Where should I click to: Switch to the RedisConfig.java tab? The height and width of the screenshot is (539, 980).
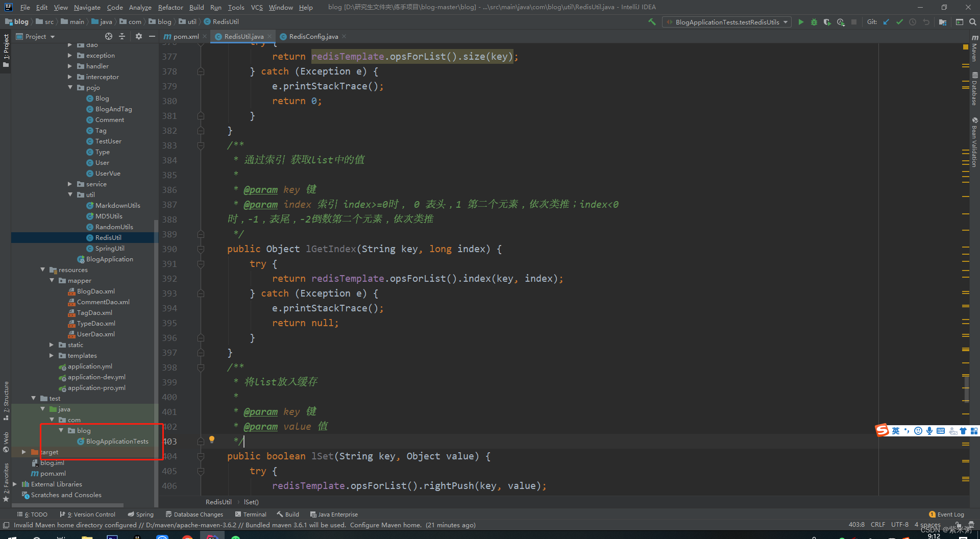pyautogui.click(x=313, y=36)
